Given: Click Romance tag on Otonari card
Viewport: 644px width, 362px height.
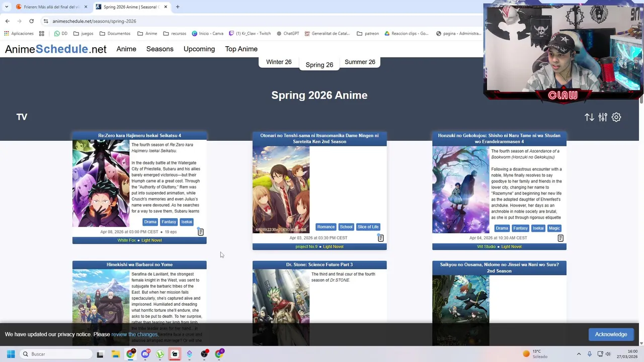Looking at the screenshot, I should [326, 227].
